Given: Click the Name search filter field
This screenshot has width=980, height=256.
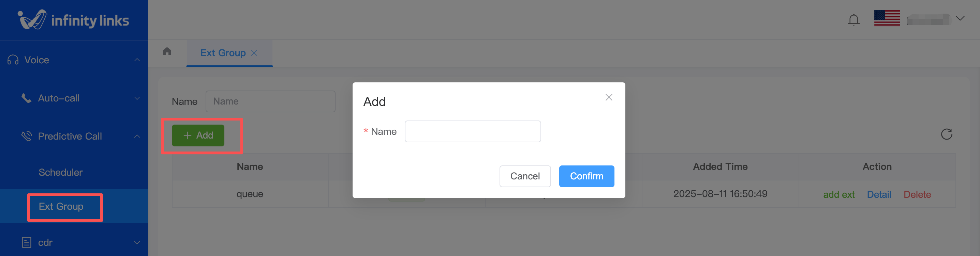Looking at the screenshot, I should click(270, 101).
